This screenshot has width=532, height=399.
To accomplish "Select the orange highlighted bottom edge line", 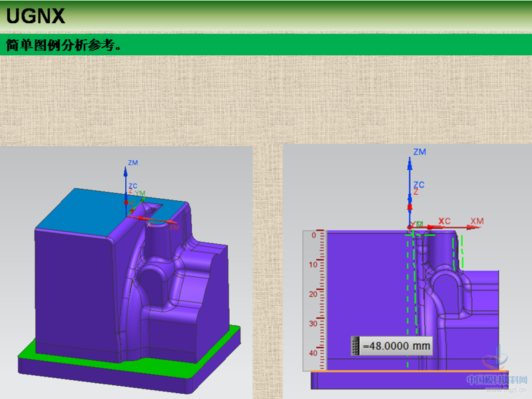I will (409, 371).
